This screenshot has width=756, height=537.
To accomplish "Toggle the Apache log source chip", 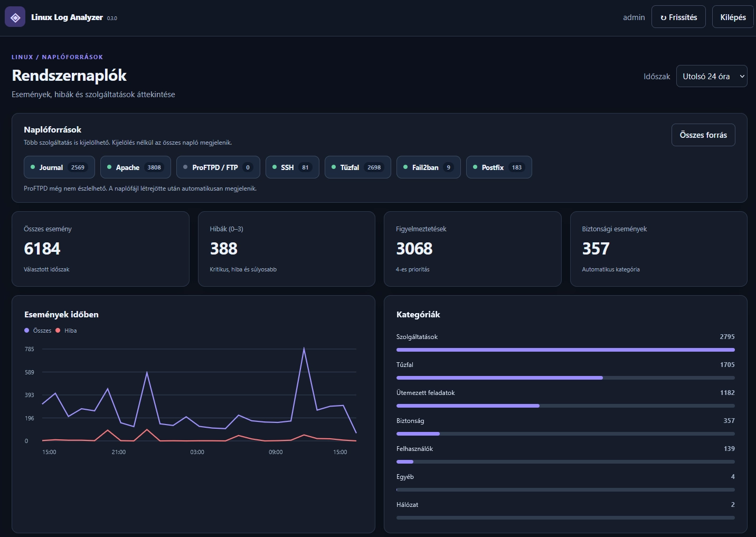I will click(135, 167).
